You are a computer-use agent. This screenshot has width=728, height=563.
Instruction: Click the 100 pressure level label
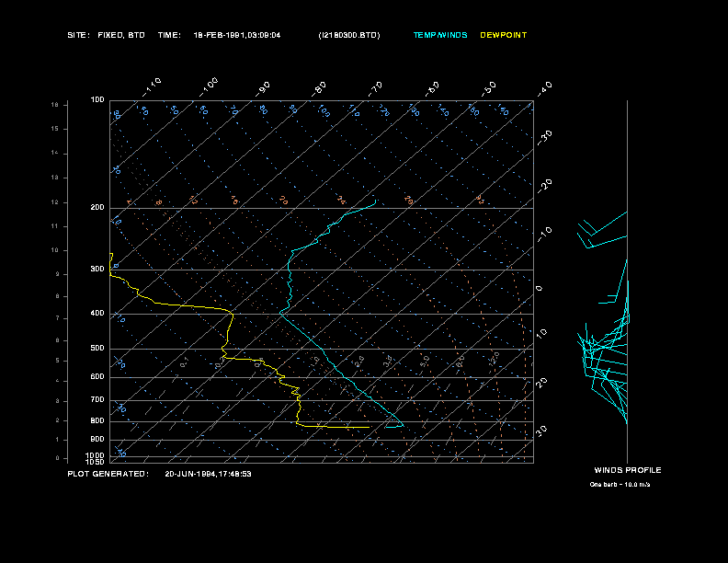click(97, 100)
